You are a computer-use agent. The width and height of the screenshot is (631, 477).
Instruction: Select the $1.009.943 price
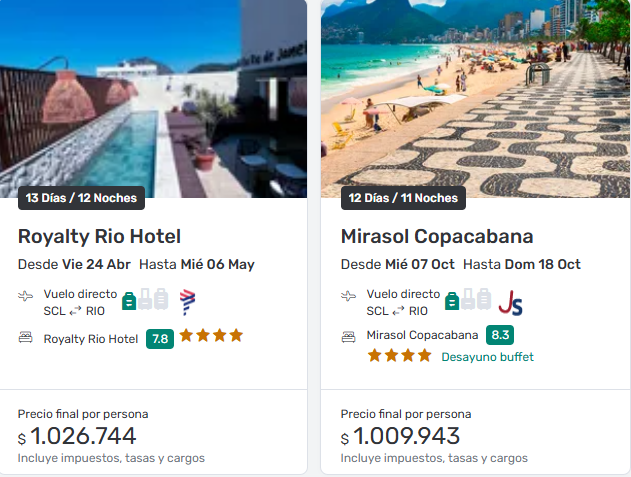[406, 436]
